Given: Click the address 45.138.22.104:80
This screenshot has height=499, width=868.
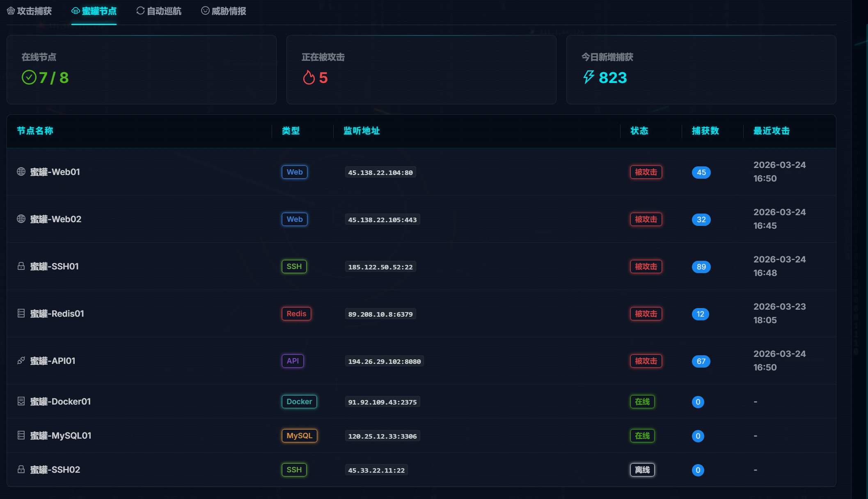Looking at the screenshot, I should point(380,172).
